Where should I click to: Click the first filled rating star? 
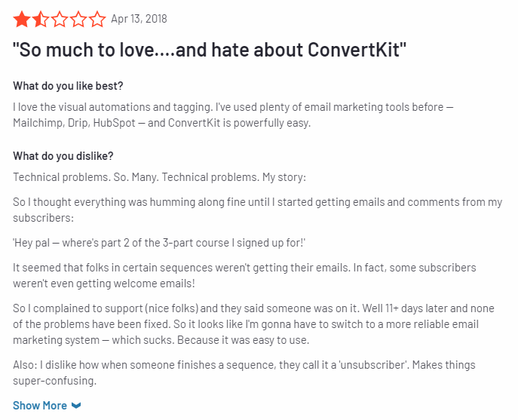click(22, 19)
